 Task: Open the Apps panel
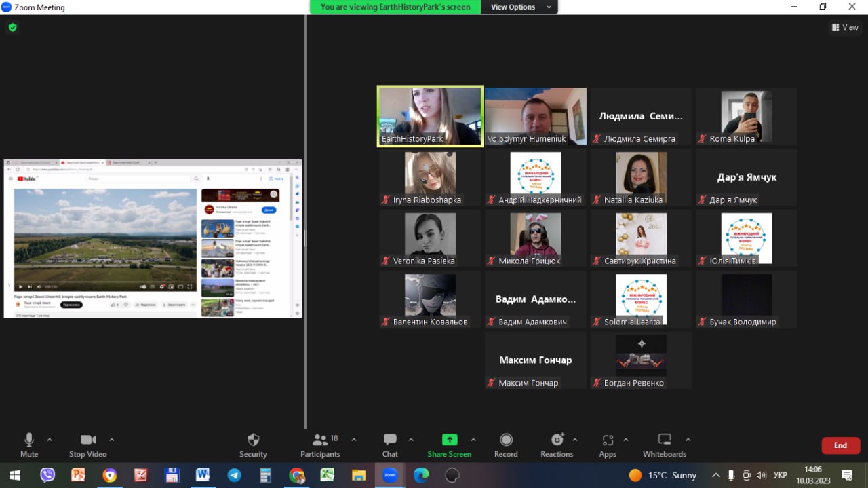point(608,445)
